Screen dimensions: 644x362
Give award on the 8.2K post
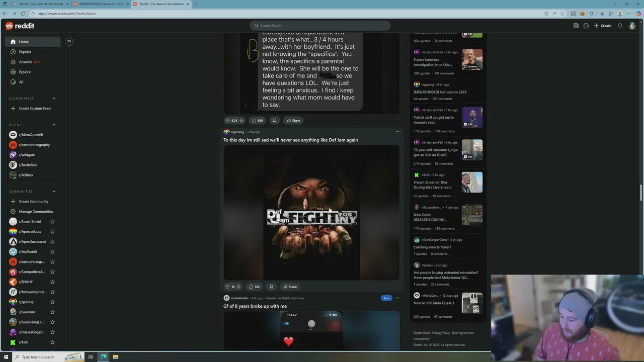click(274, 120)
